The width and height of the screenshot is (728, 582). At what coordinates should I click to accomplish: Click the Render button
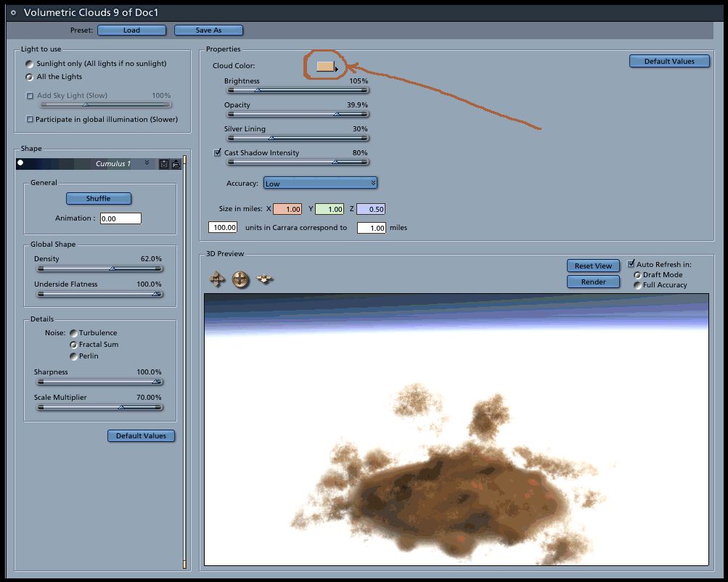pos(593,282)
